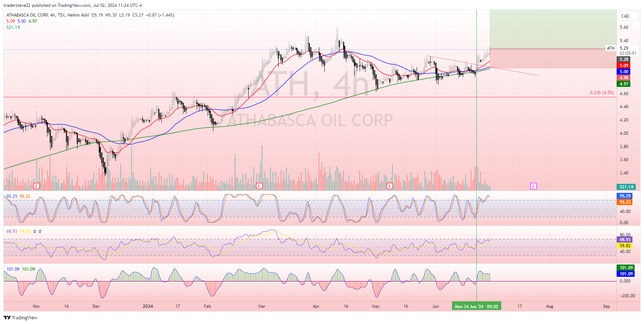Click the 95.29 95.23 stochastic legend

pyautogui.click(x=18, y=196)
